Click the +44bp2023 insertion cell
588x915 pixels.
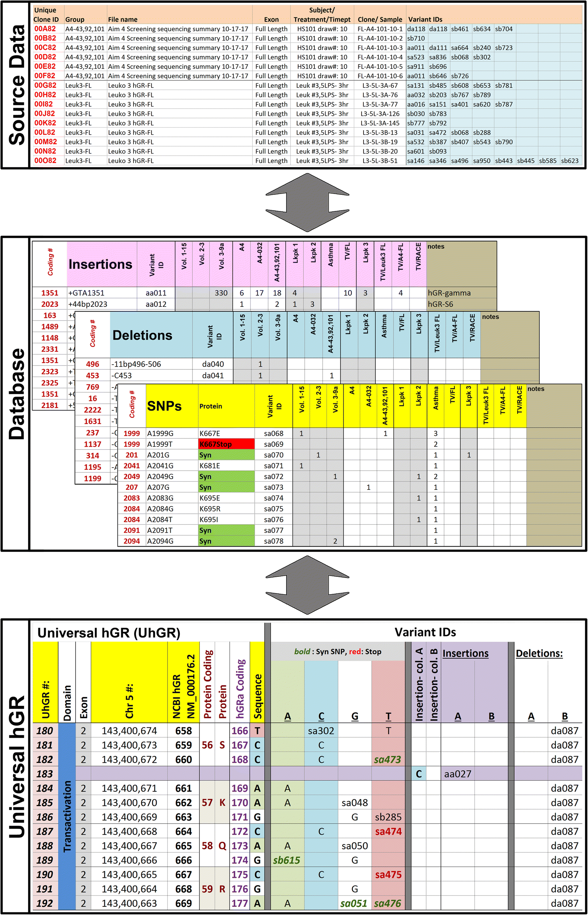[102, 304]
